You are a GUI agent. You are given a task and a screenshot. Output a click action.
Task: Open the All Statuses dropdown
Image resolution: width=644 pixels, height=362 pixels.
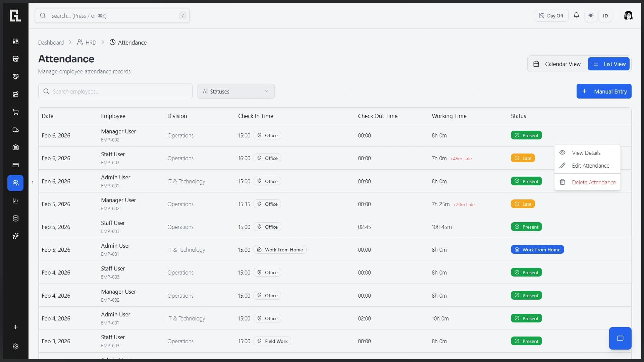tap(236, 92)
